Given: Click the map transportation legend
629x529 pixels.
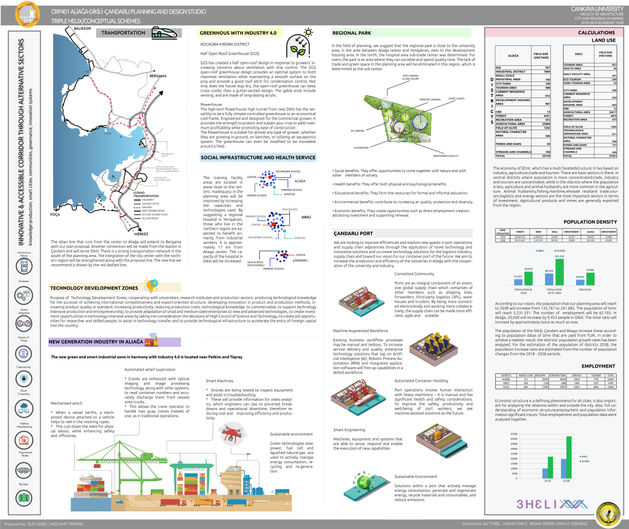Looking at the screenshot, I should (150, 206).
